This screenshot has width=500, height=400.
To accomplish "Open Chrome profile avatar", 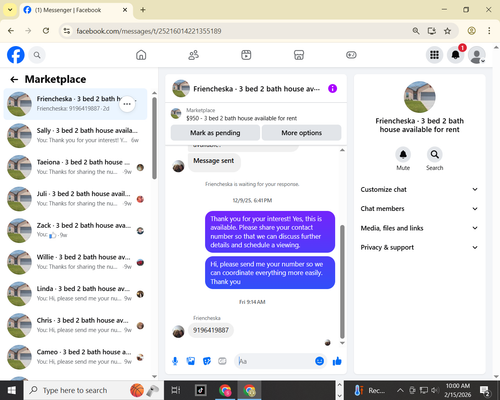I will point(471,31).
